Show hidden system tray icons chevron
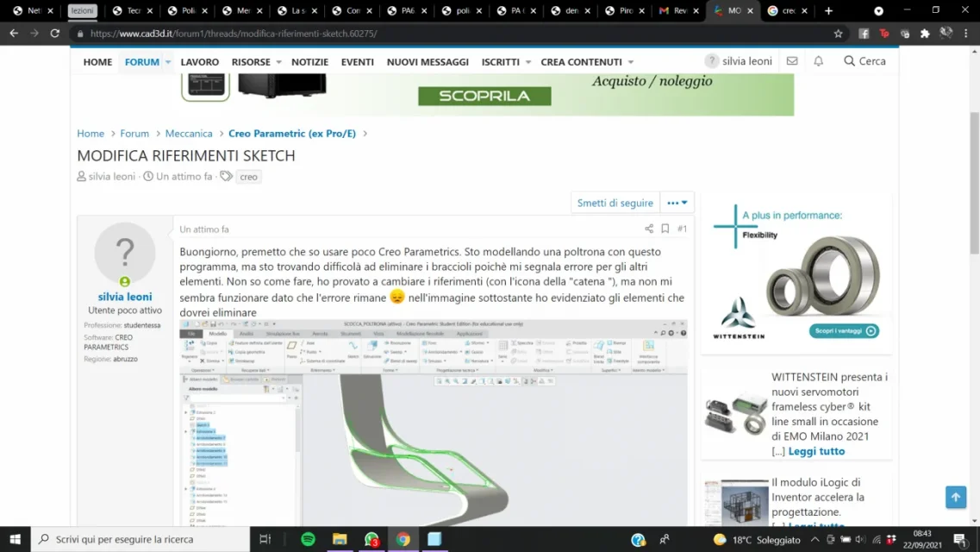Viewport: 980px width, 552px height. [815, 540]
